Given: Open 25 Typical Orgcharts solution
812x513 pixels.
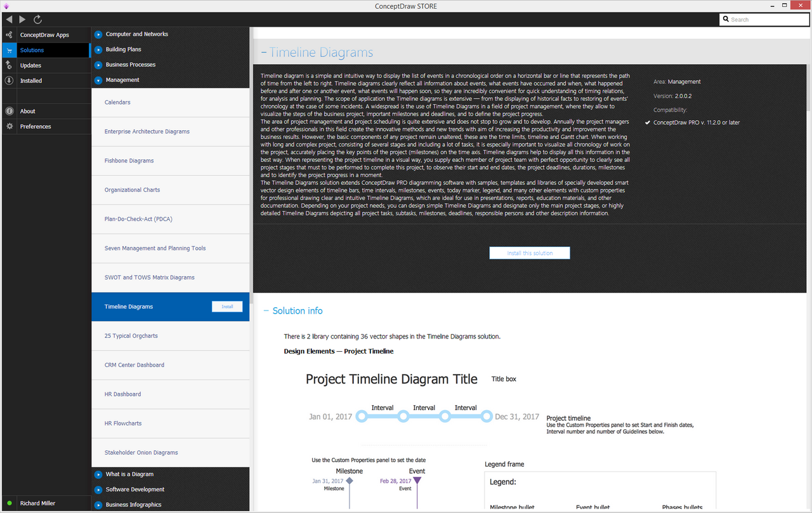Looking at the screenshot, I should pos(171,336).
